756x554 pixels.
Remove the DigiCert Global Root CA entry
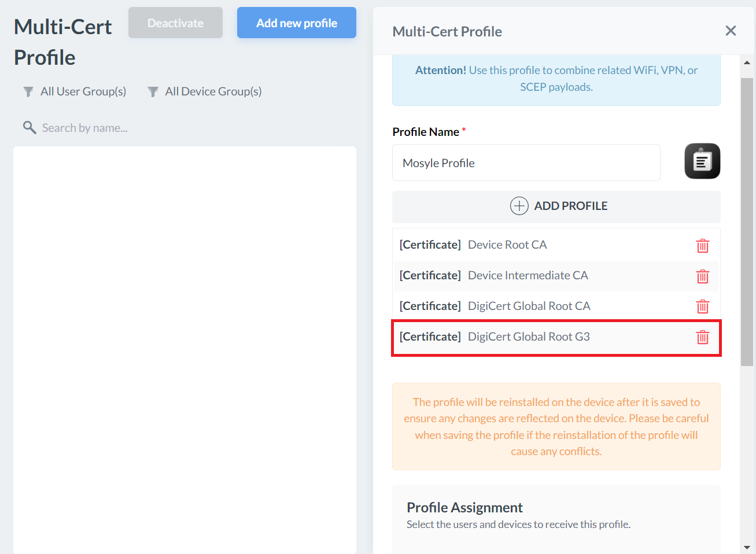[x=702, y=306]
